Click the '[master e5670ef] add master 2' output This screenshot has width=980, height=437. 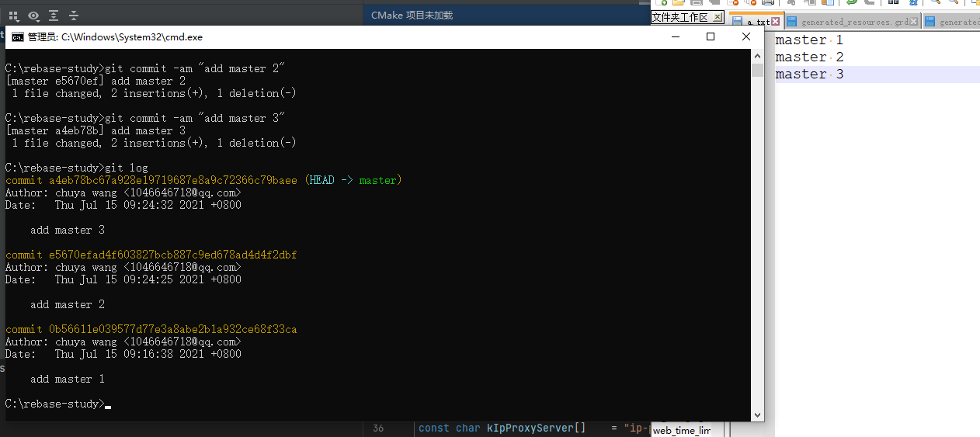96,81
